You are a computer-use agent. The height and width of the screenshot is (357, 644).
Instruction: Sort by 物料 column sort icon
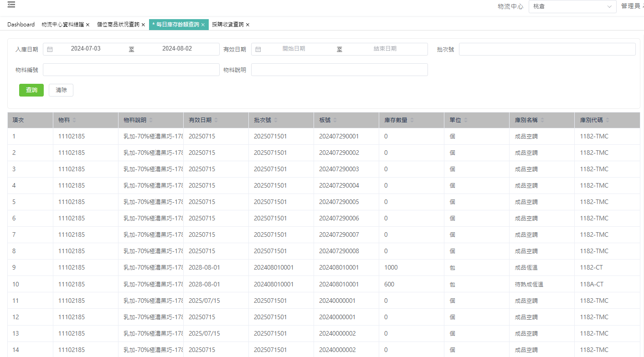tap(74, 120)
